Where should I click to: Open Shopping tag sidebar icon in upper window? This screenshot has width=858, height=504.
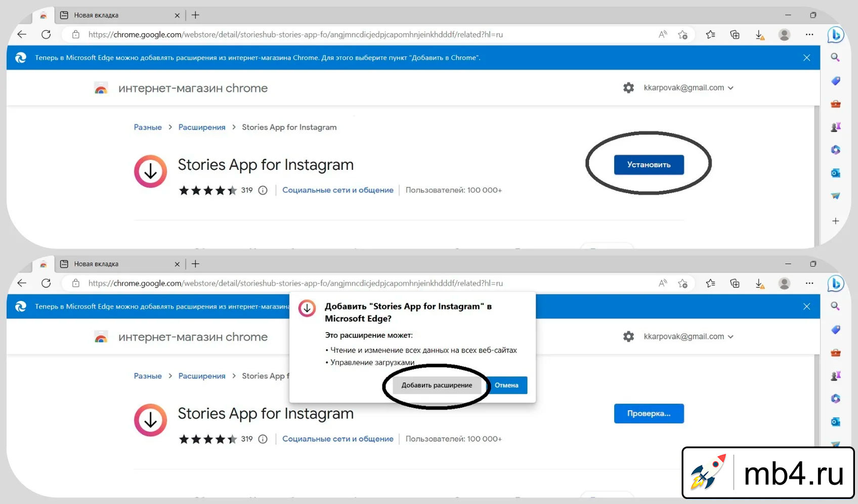point(836,81)
